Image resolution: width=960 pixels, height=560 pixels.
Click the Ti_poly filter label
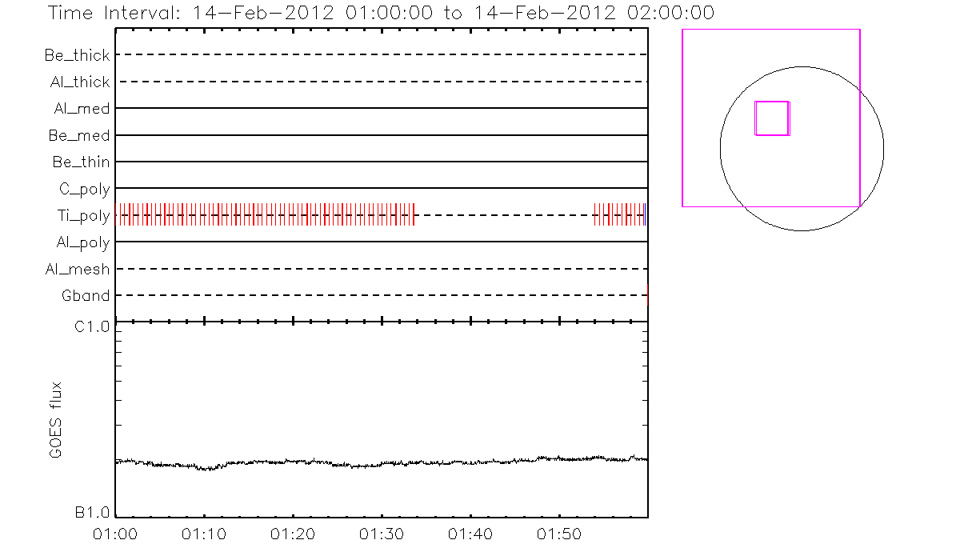tap(83, 216)
